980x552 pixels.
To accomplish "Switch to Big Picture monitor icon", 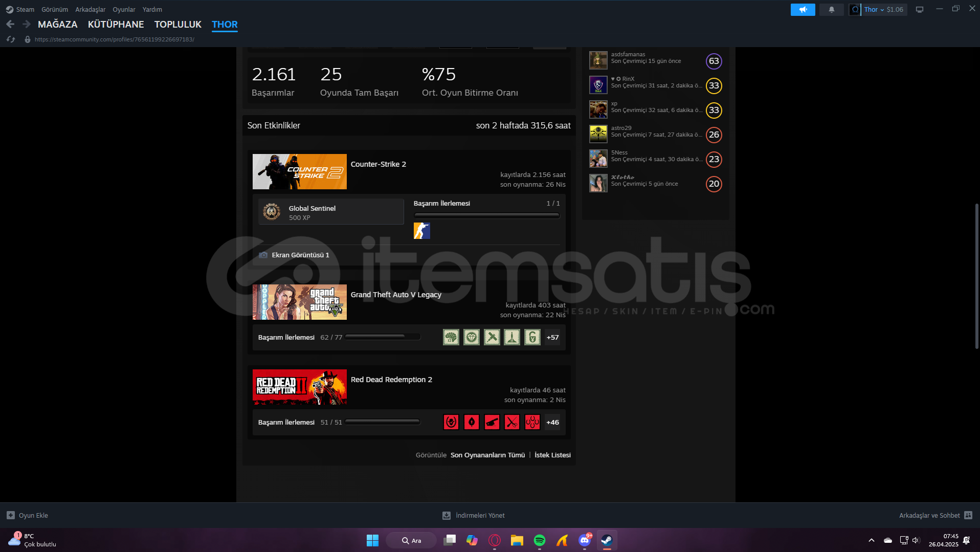I will pyautogui.click(x=919, y=9).
